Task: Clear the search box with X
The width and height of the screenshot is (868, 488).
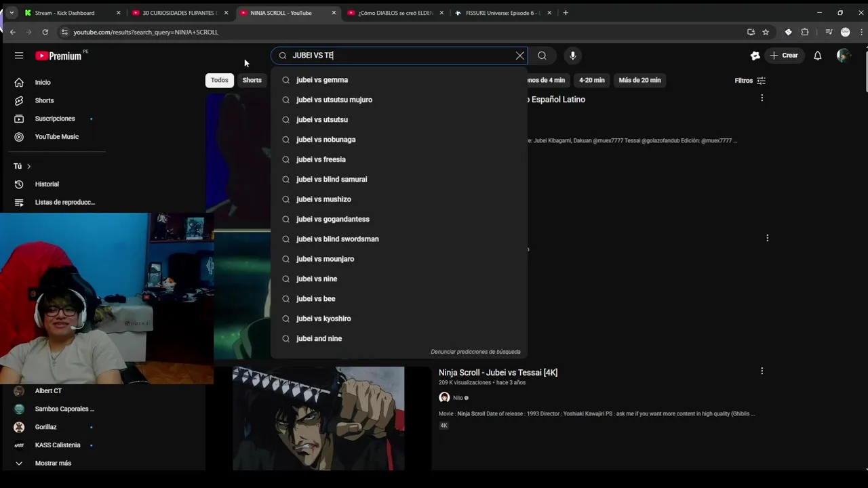Action: pyautogui.click(x=520, y=56)
